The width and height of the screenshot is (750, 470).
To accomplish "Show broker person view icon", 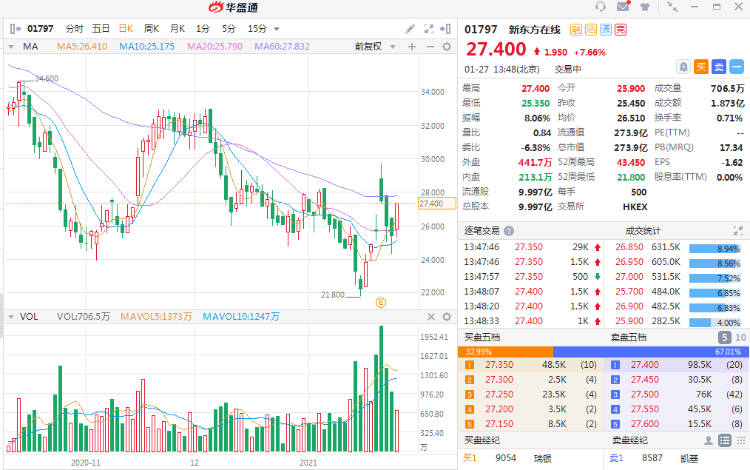I will (x=708, y=440).
